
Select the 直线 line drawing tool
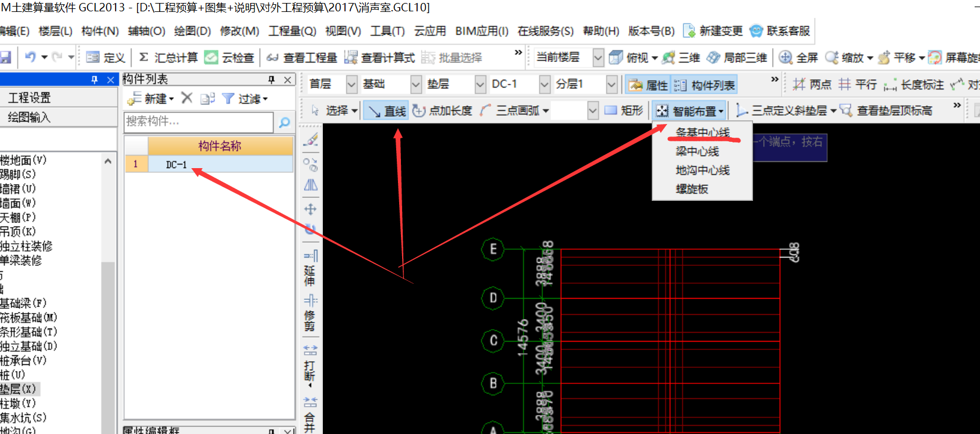386,111
